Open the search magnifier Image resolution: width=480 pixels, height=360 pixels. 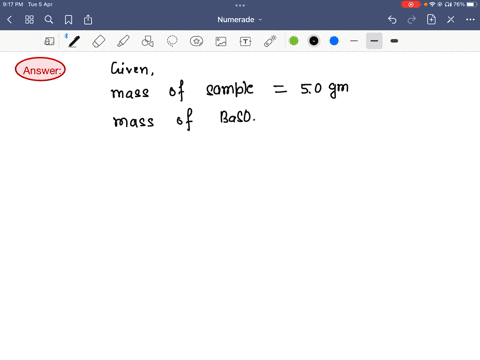pyautogui.click(x=49, y=20)
